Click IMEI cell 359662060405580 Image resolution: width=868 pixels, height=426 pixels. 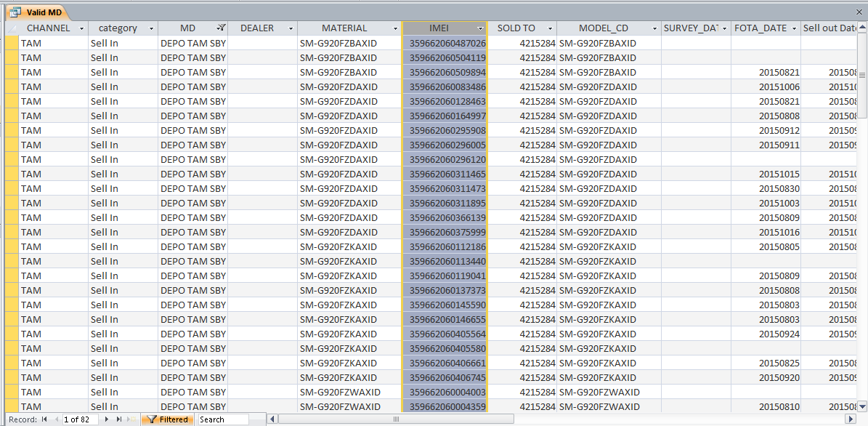click(x=445, y=348)
